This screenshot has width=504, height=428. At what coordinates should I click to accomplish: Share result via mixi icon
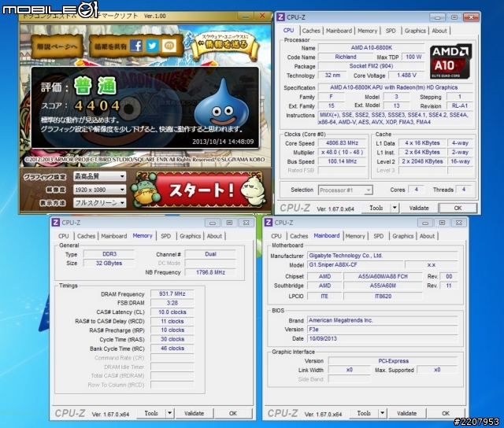click(169, 46)
